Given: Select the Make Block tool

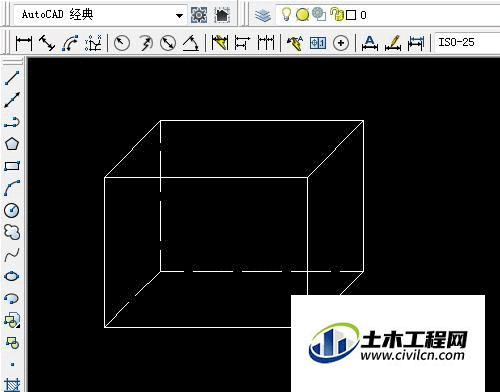Looking at the screenshot, I should pyautogui.click(x=12, y=342).
